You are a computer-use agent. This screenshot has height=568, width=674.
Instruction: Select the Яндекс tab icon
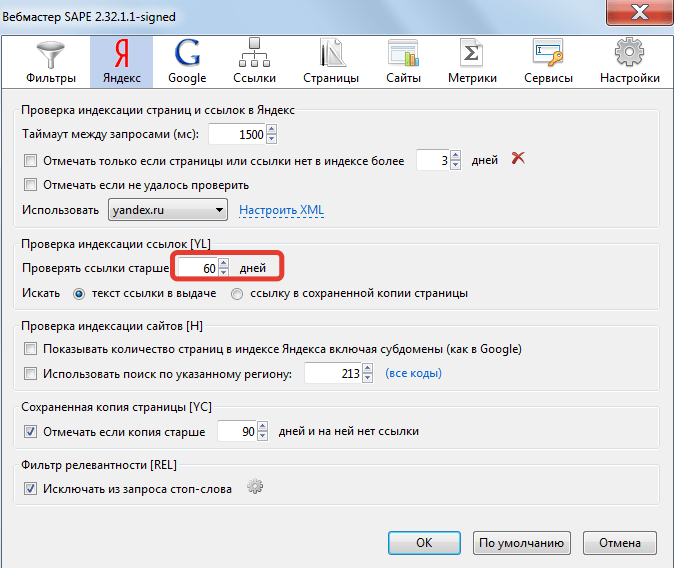122,62
